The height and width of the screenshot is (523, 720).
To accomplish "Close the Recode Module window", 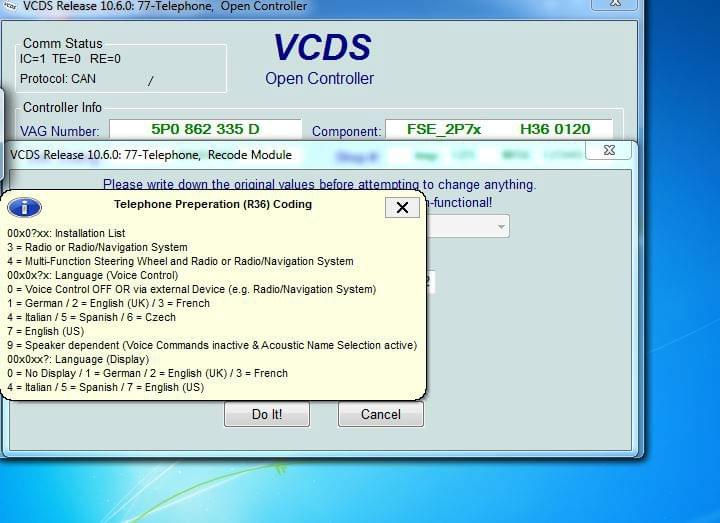I will [x=609, y=150].
